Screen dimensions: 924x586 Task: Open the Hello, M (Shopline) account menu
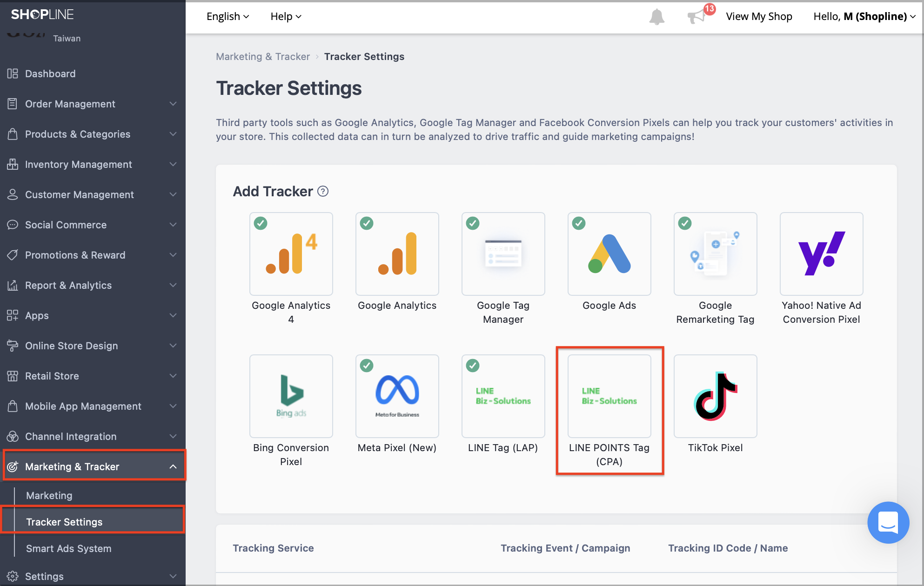coord(864,16)
